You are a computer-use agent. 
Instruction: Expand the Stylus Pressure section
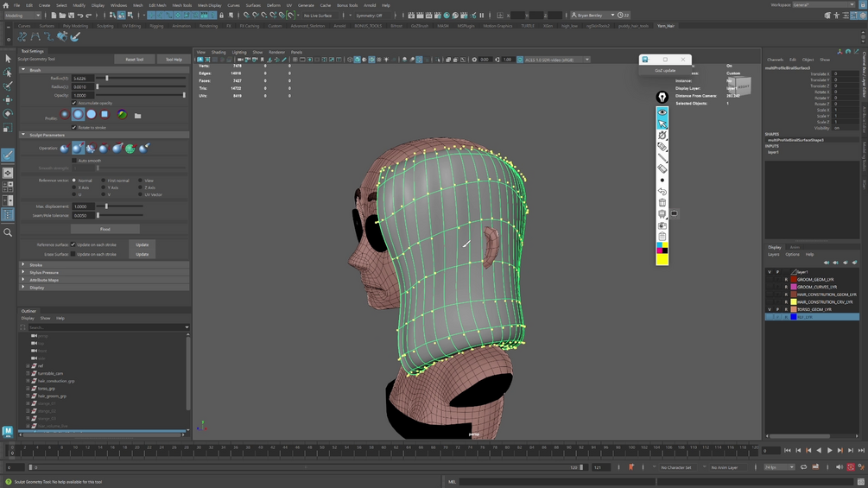click(x=23, y=272)
